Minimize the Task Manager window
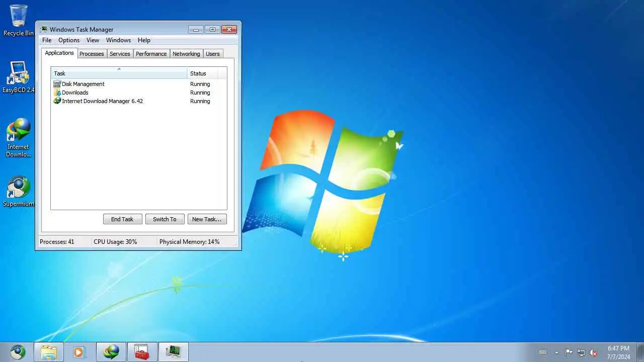Screen dimensions: 644x362 pyautogui.click(x=196, y=30)
